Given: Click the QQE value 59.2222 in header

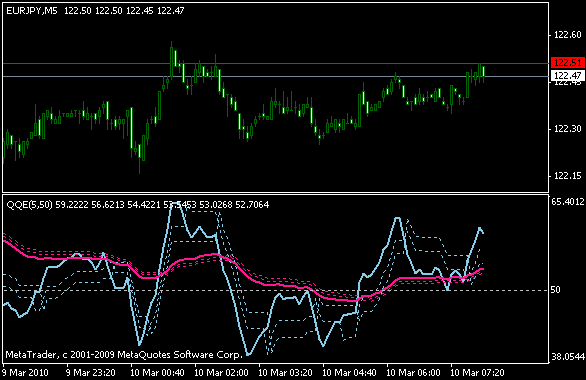Looking at the screenshot, I should 72,205.
